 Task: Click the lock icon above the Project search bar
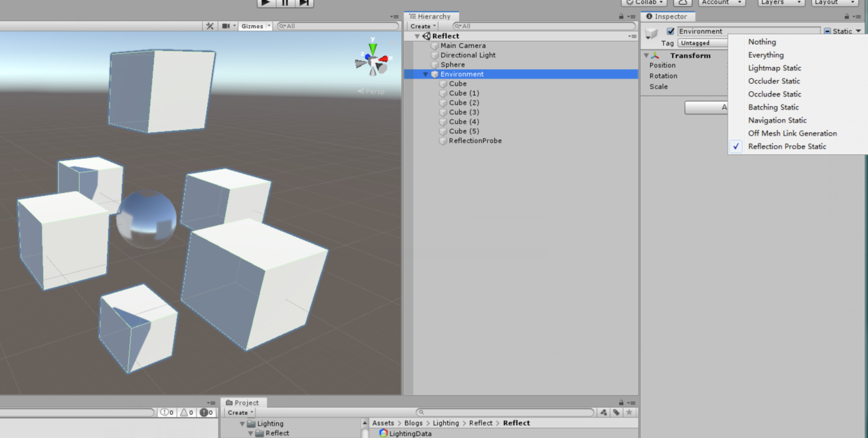pyautogui.click(x=621, y=402)
